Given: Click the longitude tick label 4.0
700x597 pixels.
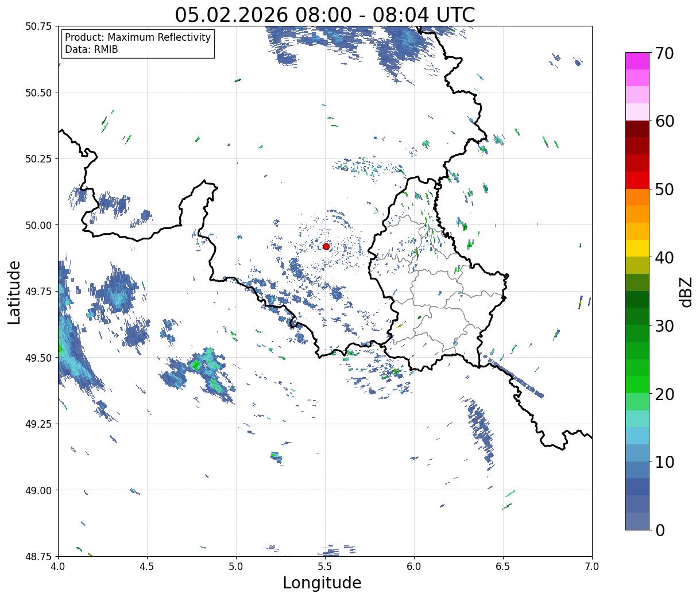Looking at the screenshot, I should (58, 566).
